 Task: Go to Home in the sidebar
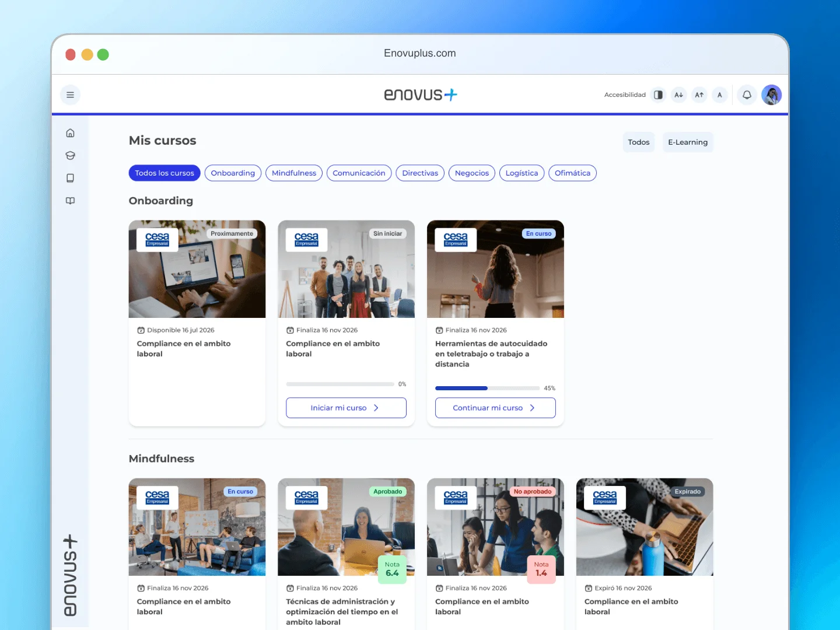70,133
